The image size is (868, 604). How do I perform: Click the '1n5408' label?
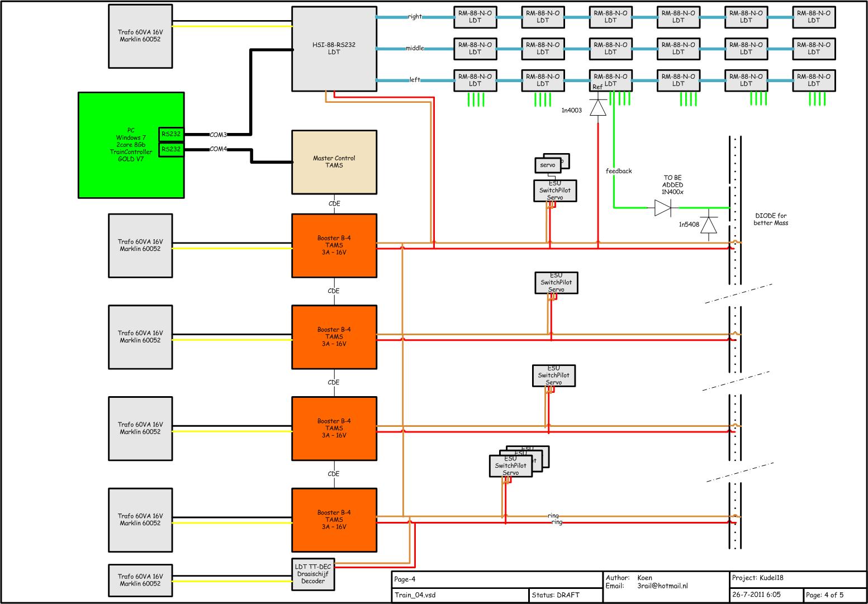click(689, 225)
